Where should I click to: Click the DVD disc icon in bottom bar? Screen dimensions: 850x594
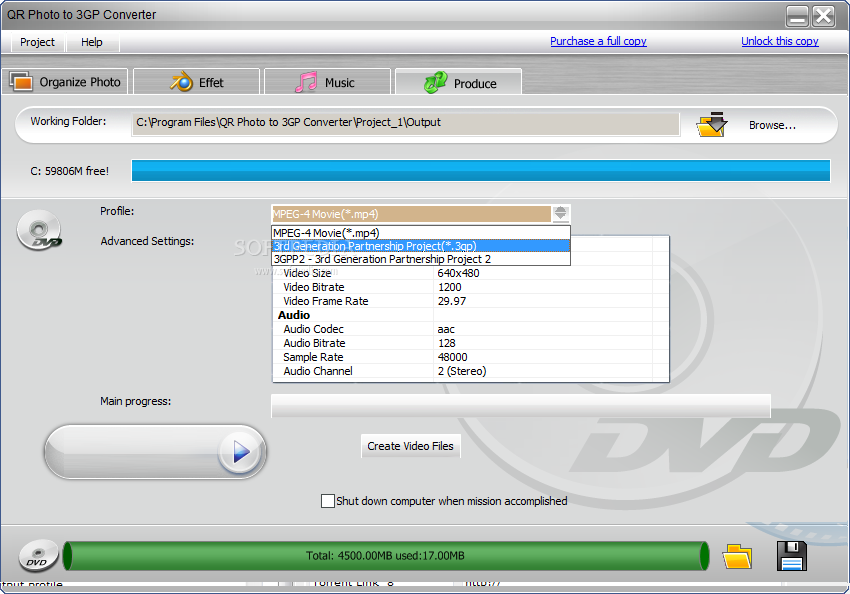(38, 556)
